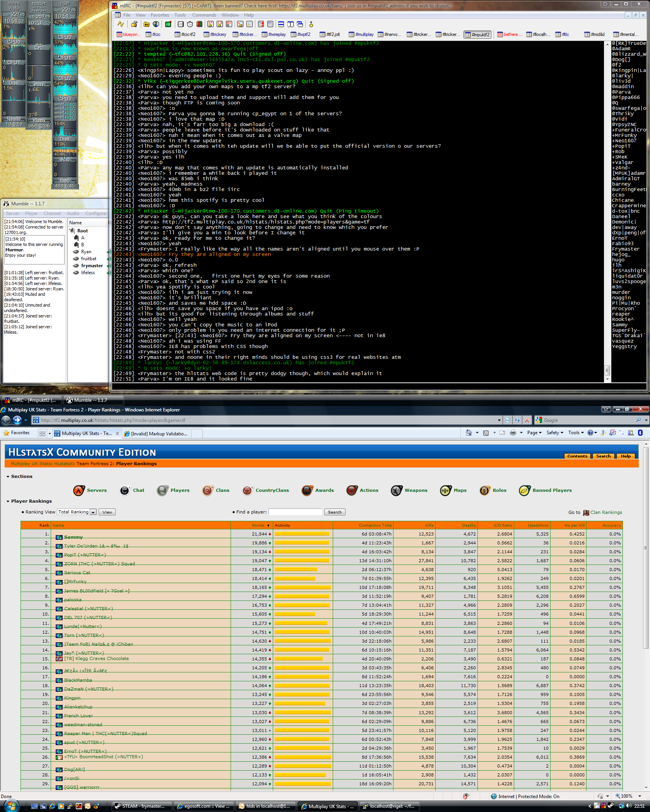Viewport: 650px width, 812px height.
Task: Click the IE Print icon
Action: [x=513, y=433]
